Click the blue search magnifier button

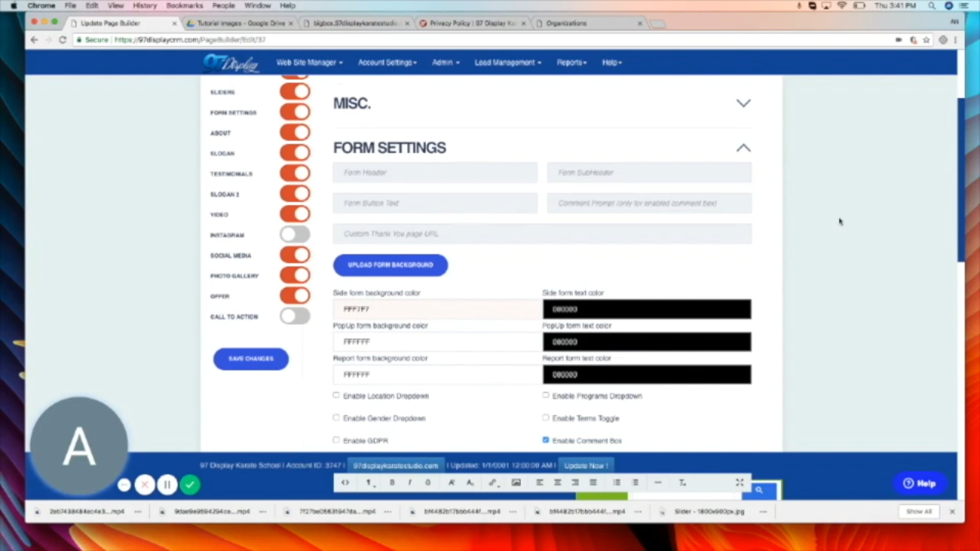tap(759, 490)
